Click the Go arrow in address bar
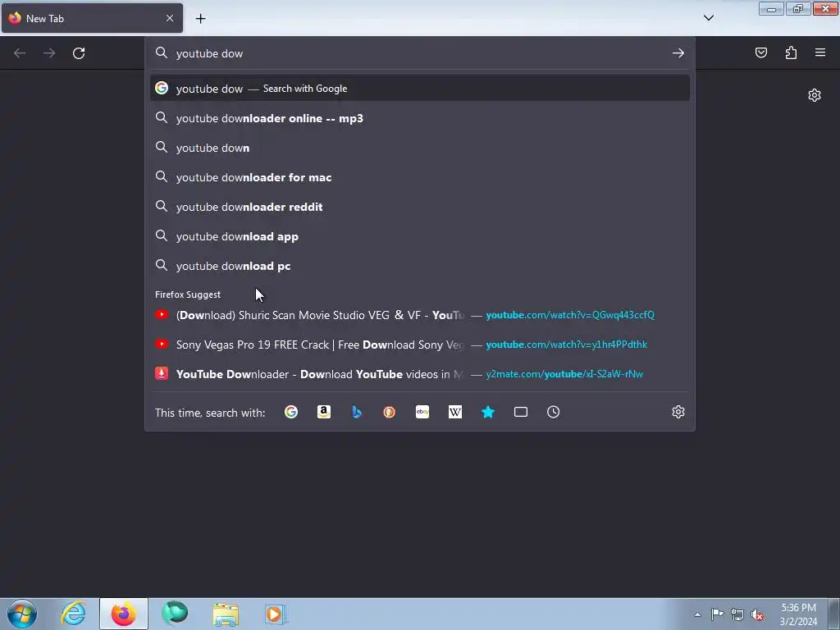Screen dimensions: 840x630 [x=678, y=53]
